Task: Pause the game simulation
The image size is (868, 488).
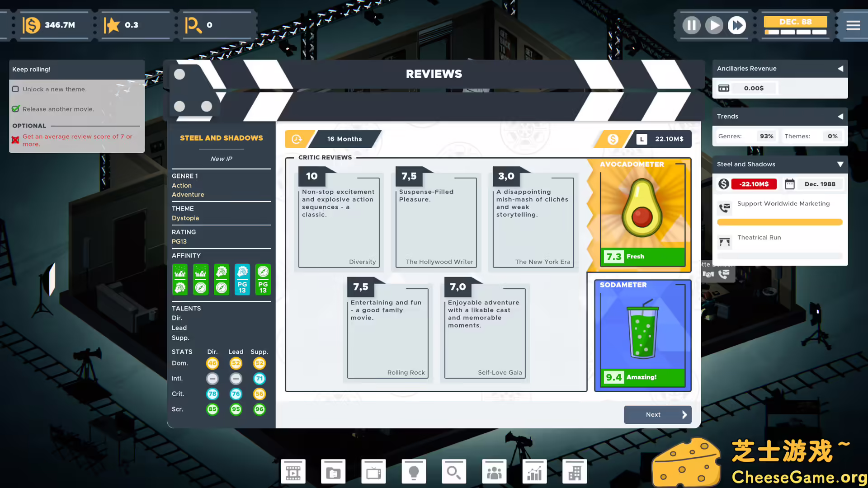Action: tap(691, 25)
